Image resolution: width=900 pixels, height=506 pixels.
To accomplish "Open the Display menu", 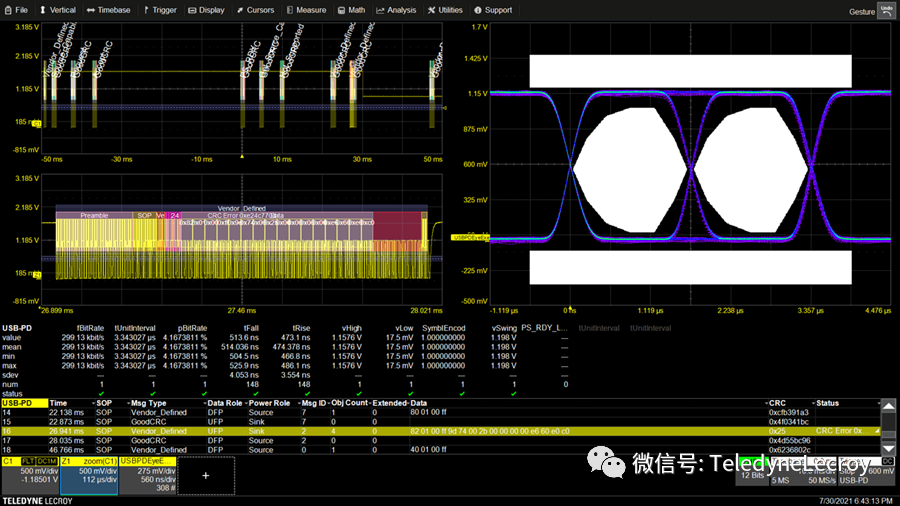I will pyautogui.click(x=208, y=10).
